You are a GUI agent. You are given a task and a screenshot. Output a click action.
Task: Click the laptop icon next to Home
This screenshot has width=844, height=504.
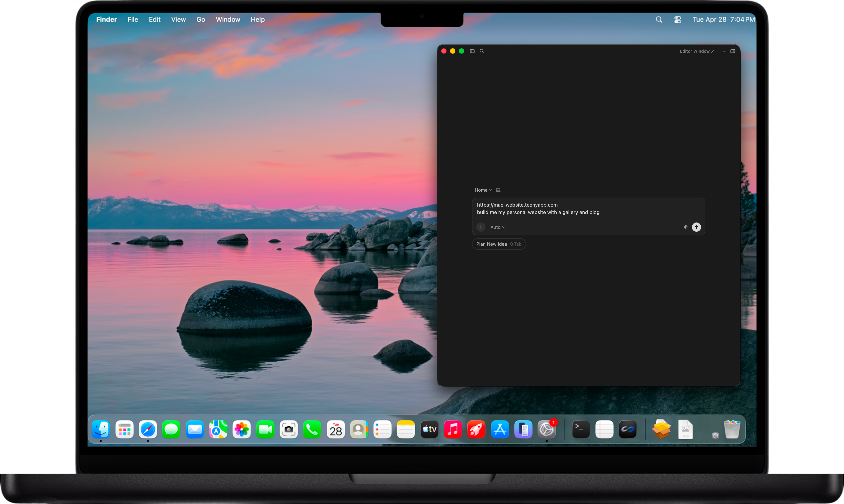pos(498,190)
